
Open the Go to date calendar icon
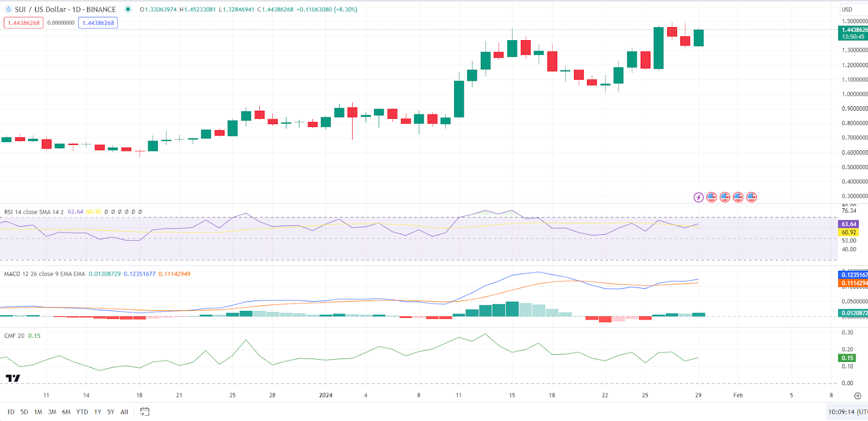[144, 412]
